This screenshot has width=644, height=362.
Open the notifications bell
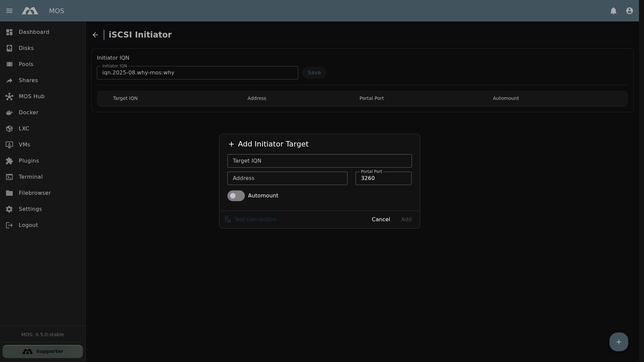pos(613,11)
